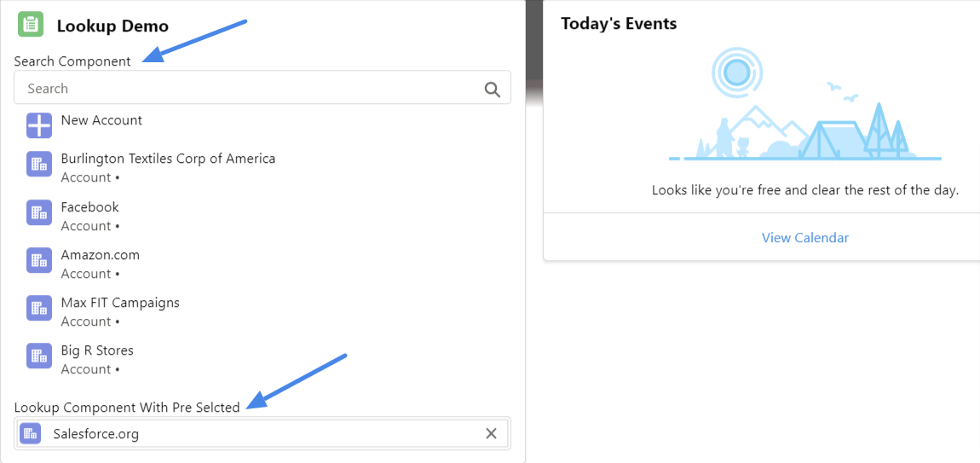The height and width of the screenshot is (463, 980).
Task: Click the Facebook account icon
Action: [x=39, y=213]
